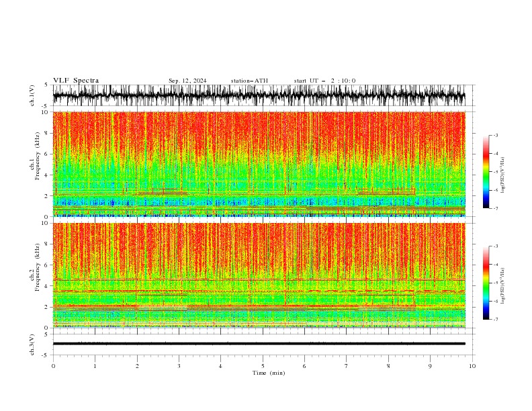Screen dimensions: 532x411
Task: Click the "station=ATH" label
Action: coord(249,81)
